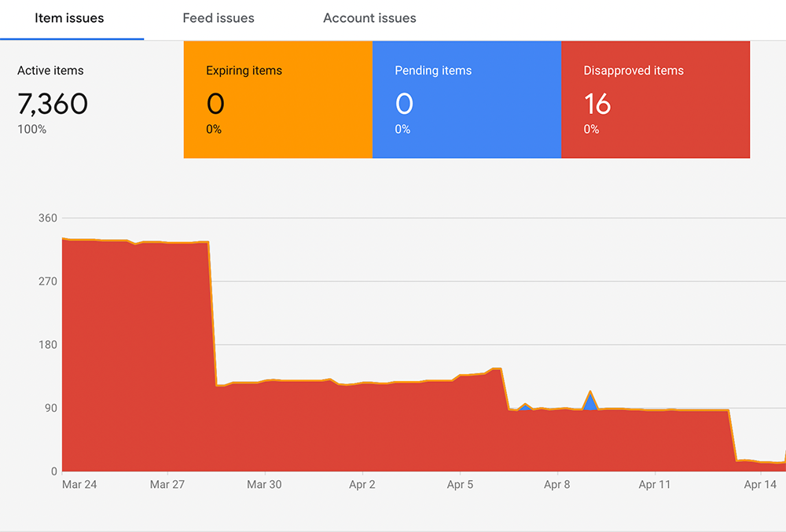Click the 100% label under Active items
786x532 pixels.
(31, 129)
